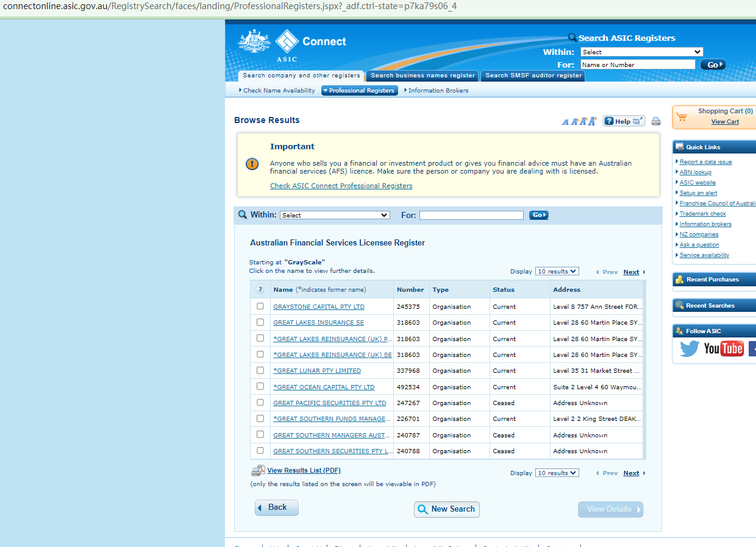Screen dimensions: 756x547
Task: Click the magnifier icon beside lower Within
Action: 243,214
